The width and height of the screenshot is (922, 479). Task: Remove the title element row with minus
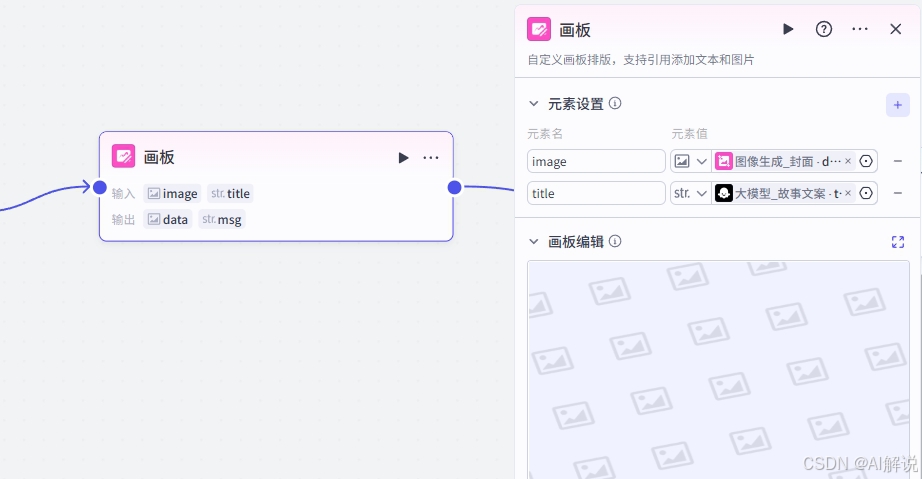coord(898,193)
